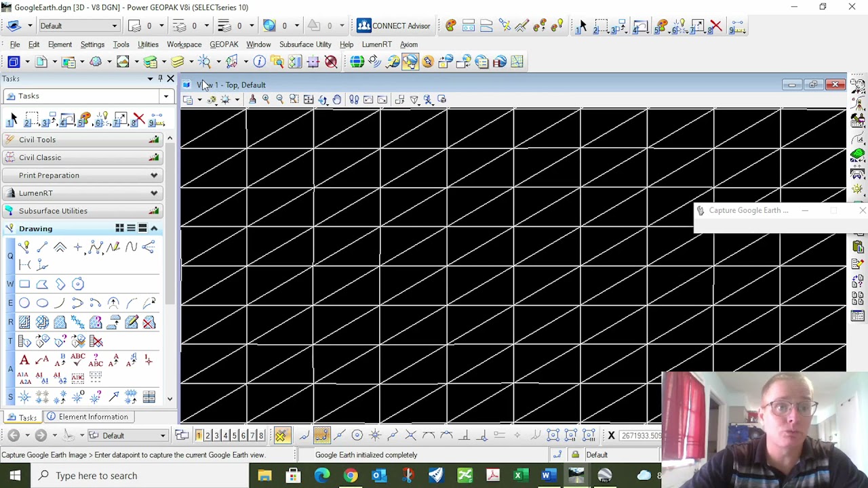Click the Zoom In view icon
Viewport: 868px width, 488px height.
266,100
